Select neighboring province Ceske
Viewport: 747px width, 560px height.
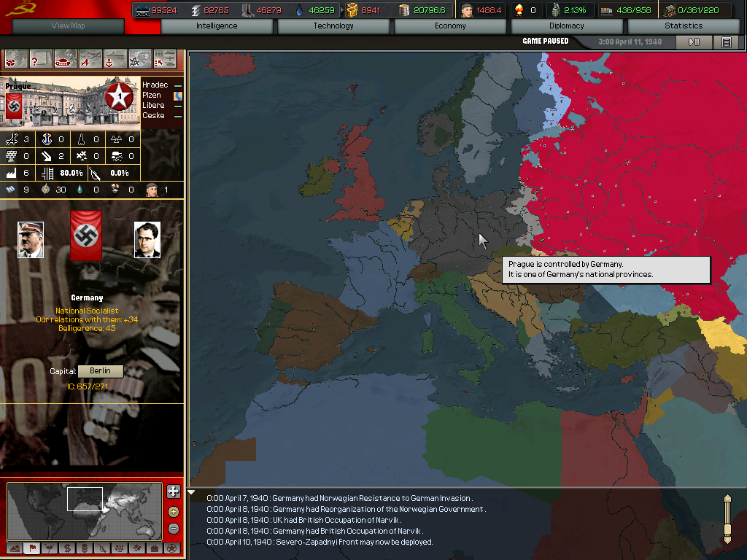point(153,116)
